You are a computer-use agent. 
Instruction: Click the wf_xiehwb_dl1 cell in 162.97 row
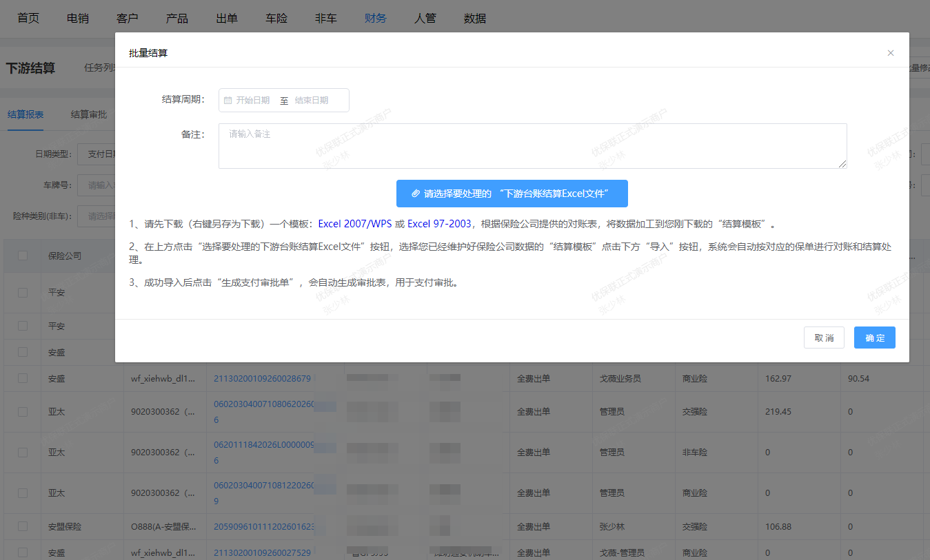[163, 378]
